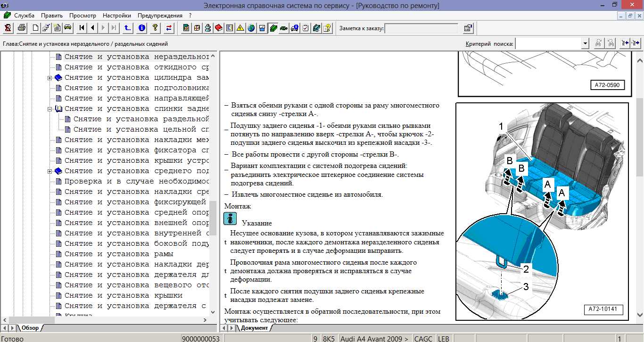Viewport: 644px width, 342px height.
Task: Click the printer icon in toolbar
Action: click(22, 28)
